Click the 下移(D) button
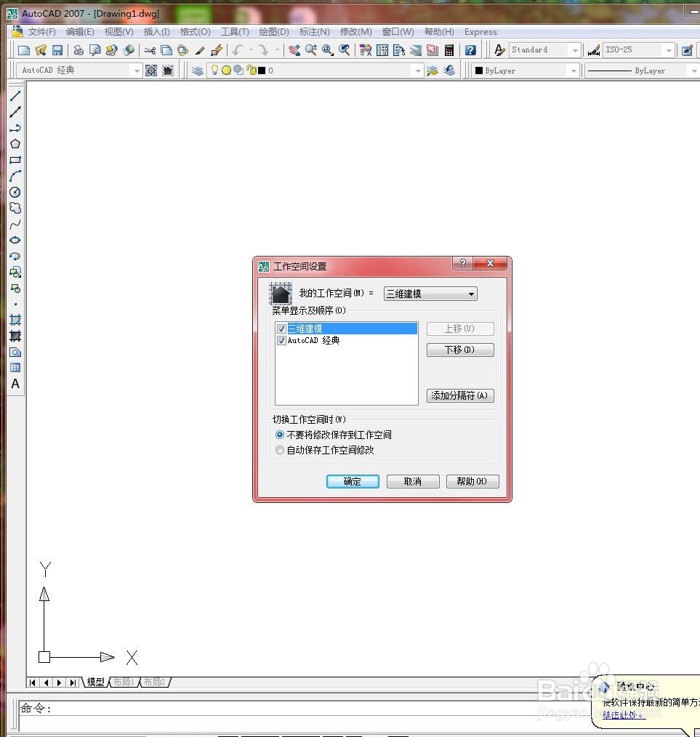The width and height of the screenshot is (700, 737). [460, 350]
